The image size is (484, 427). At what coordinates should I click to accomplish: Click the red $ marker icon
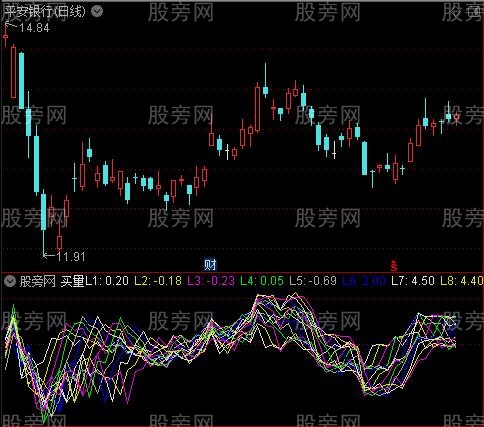(394, 266)
